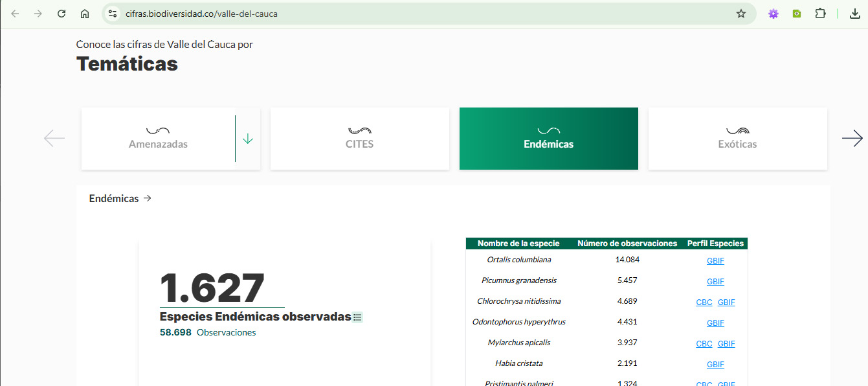Select species name Ortalis columbiana

click(519, 260)
